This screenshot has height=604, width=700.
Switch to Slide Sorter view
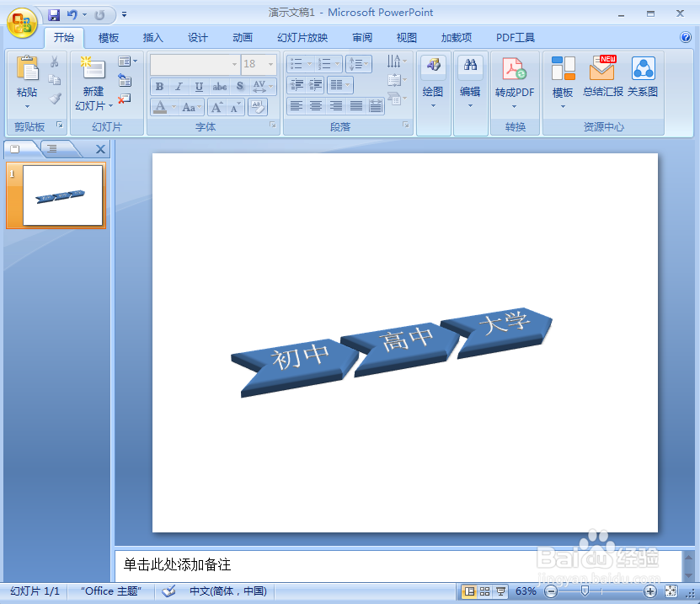click(485, 591)
